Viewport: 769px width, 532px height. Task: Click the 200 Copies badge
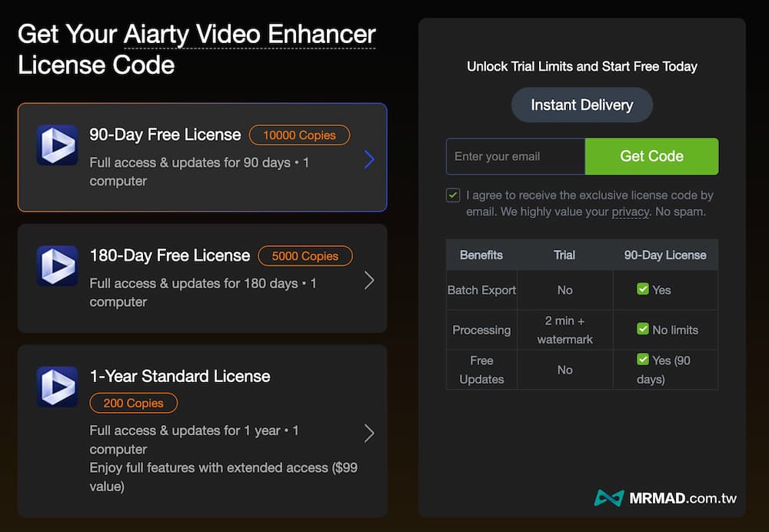[x=134, y=403]
